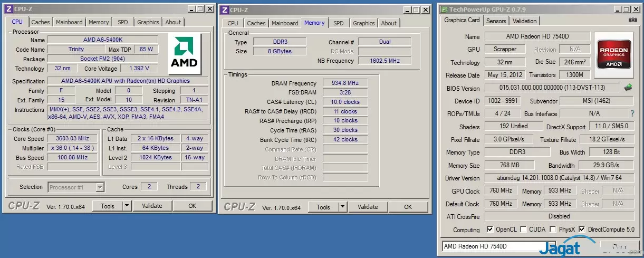Image resolution: width=644 pixels, height=258 pixels.
Task: Open the Mainboard tab in left CPU-Z
Action: tap(69, 22)
